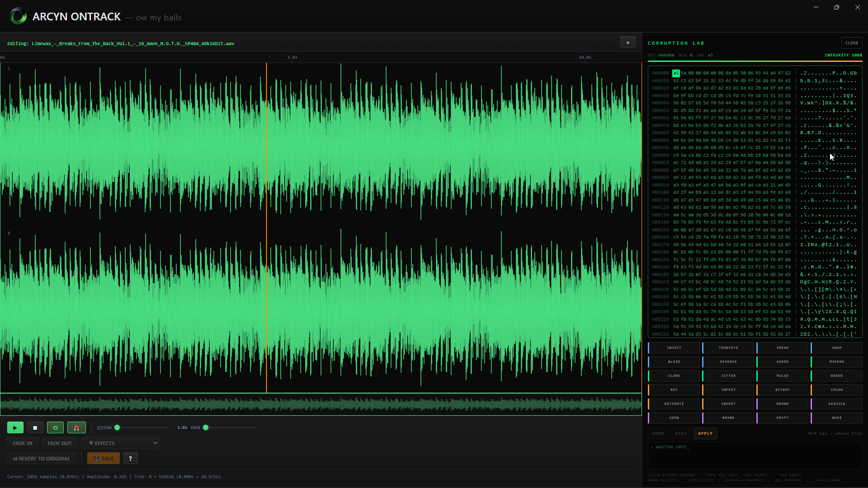This screenshot has height=488, width=868.
Task: Select the highlighted a5 hex byte
Action: 676,73
